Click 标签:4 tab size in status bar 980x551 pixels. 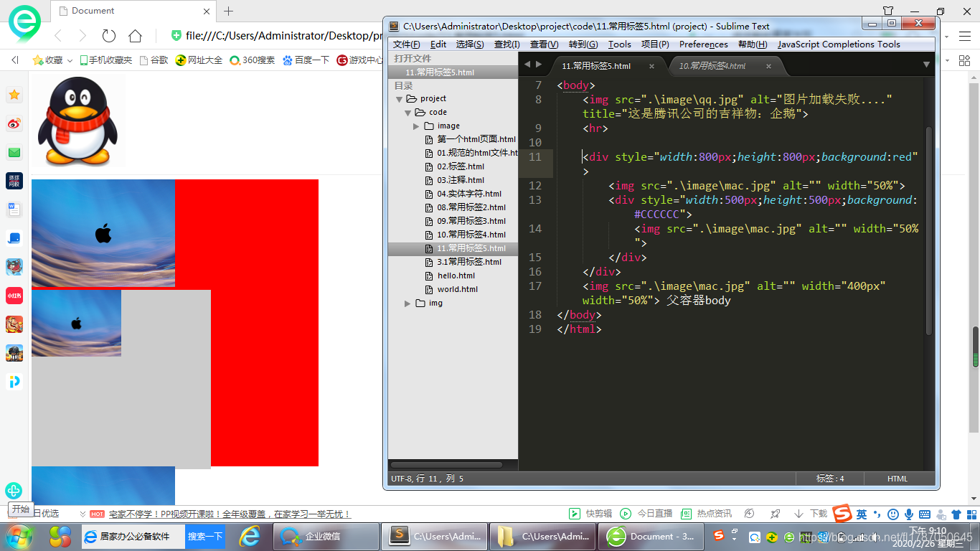tap(830, 479)
